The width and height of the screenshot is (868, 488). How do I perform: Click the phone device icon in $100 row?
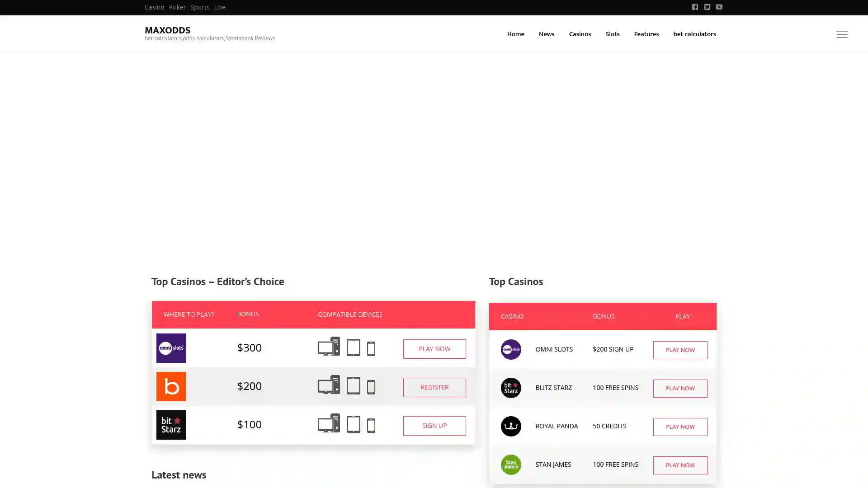coord(371,425)
